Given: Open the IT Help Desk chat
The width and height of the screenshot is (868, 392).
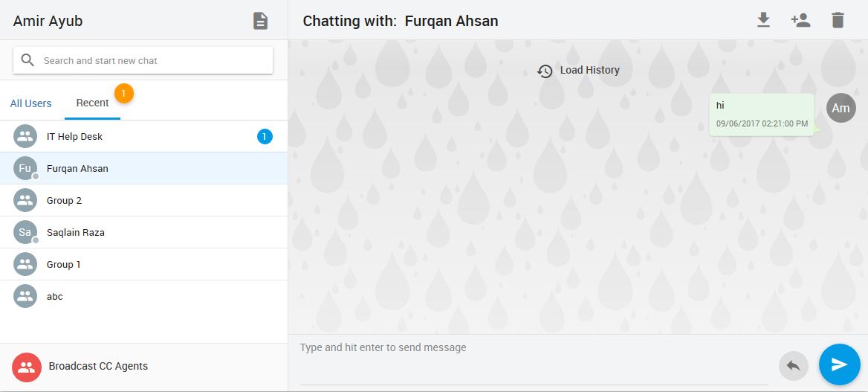Looking at the screenshot, I should point(74,137).
